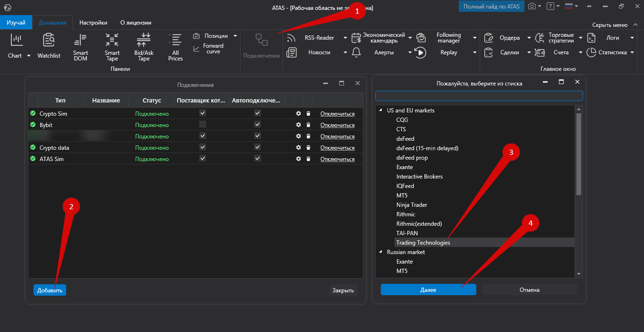Click the Закрыть button
The height and width of the screenshot is (332, 644).
pyautogui.click(x=343, y=290)
